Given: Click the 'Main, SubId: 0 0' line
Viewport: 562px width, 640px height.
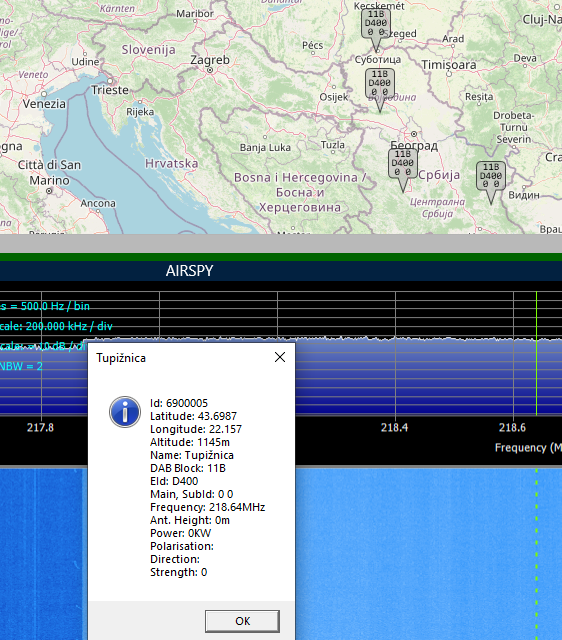Looking at the screenshot, I should pos(191,494).
